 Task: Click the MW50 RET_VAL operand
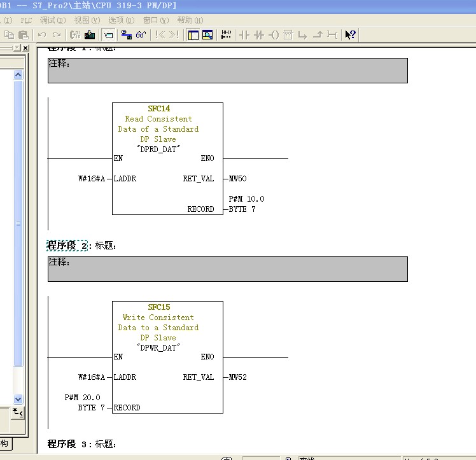pos(238,179)
